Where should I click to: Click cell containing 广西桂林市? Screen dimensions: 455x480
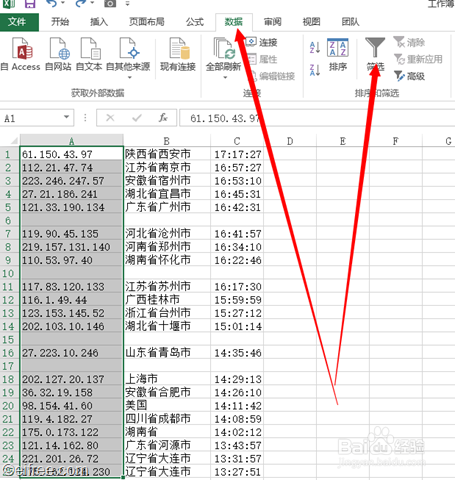pyautogui.click(x=167, y=300)
